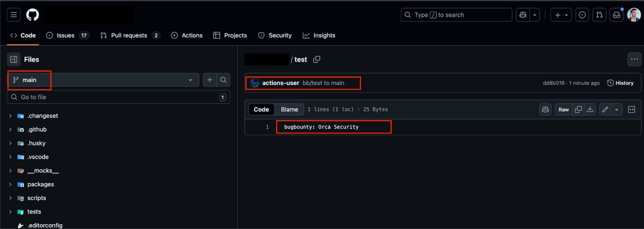Viewport: 644px width, 229px height.
Task: View the file History
Action: [620, 83]
